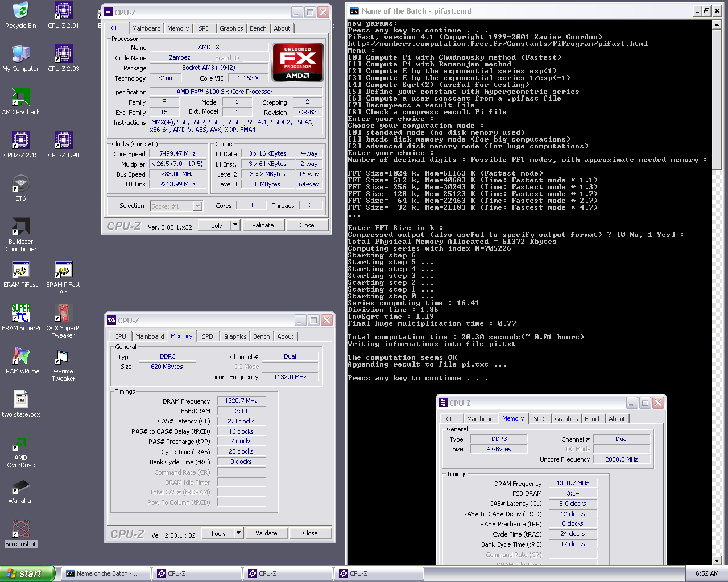Activate the first CPU-Z taskbar button

pos(196,573)
